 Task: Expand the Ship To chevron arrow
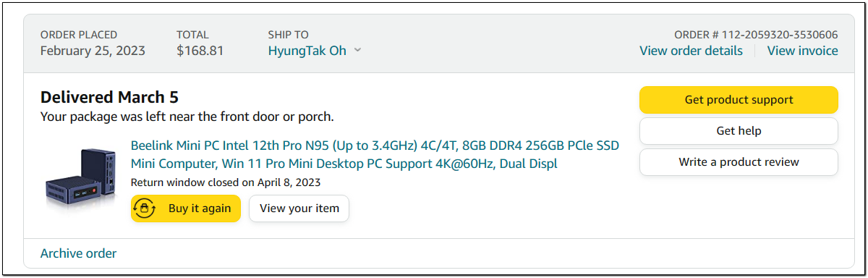coord(357,51)
